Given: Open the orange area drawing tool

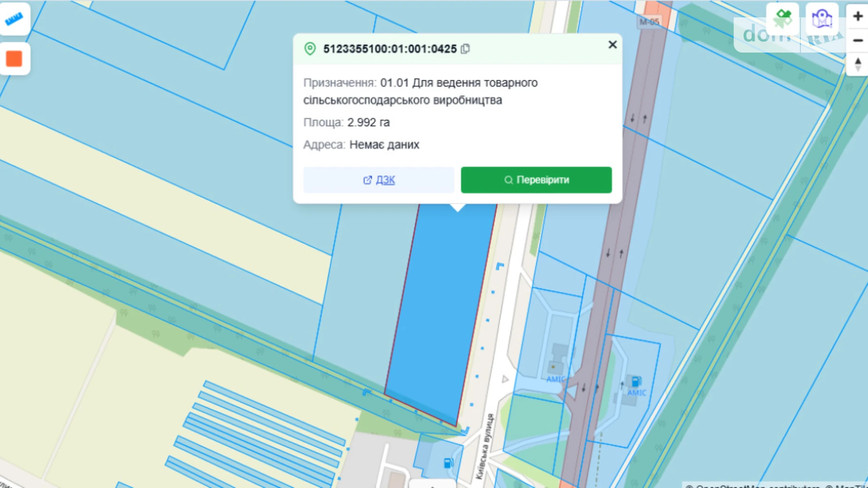Looking at the screenshot, I should tap(15, 58).
